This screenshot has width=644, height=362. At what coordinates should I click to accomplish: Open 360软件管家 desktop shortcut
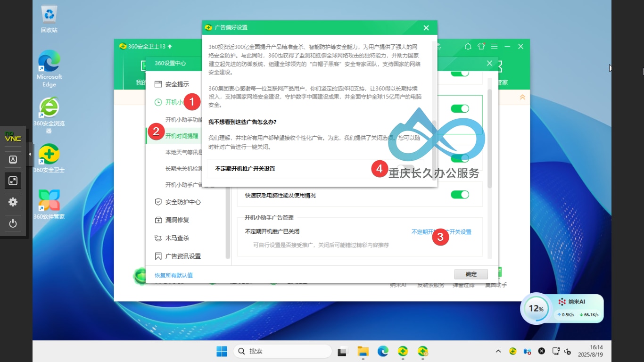click(x=49, y=205)
